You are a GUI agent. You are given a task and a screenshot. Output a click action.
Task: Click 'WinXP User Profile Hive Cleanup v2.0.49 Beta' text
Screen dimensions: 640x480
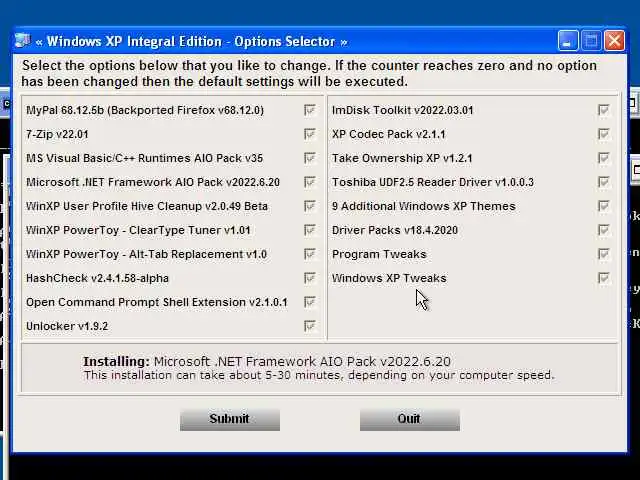tap(147, 206)
